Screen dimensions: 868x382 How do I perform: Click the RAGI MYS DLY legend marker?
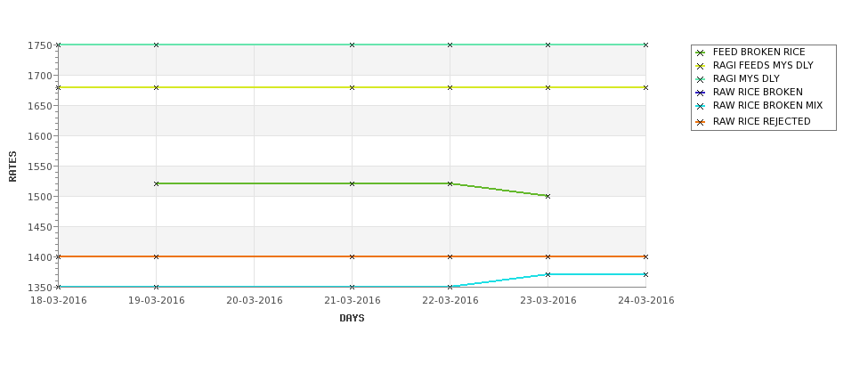point(701,79)
